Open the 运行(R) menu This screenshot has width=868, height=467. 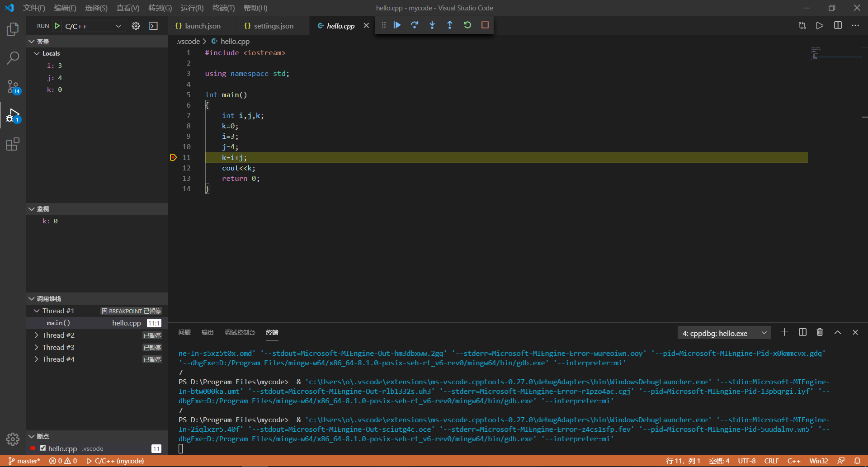192,8
